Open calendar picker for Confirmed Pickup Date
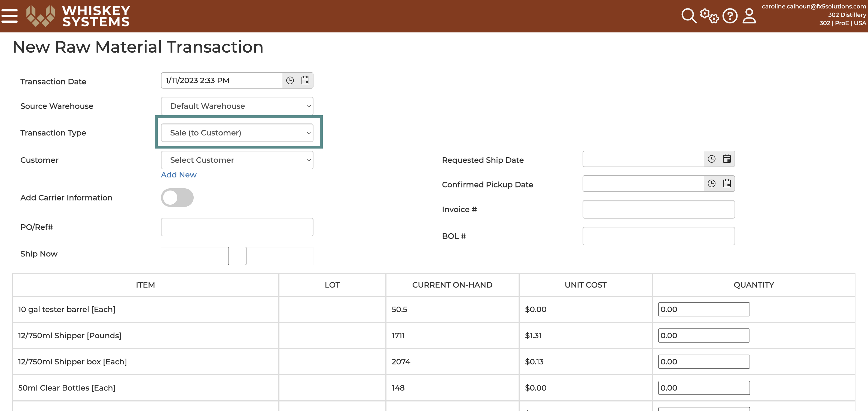This screenshot has width=868, height=411. tap(727, 183)
